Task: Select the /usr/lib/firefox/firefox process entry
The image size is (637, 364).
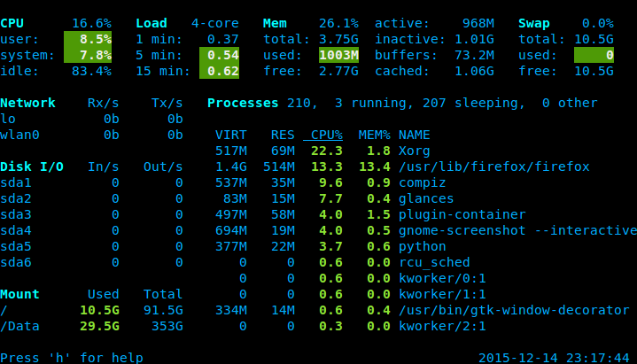Action: 493,167
